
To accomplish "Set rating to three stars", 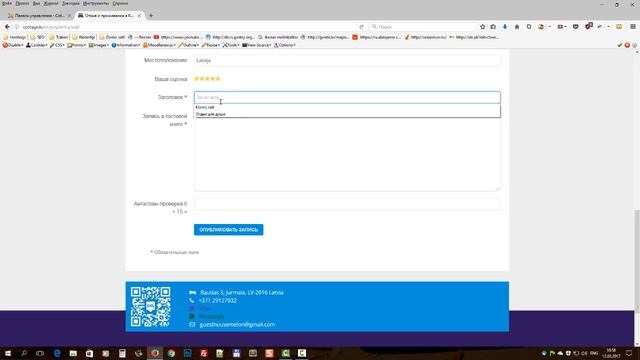I will [207, 78].
